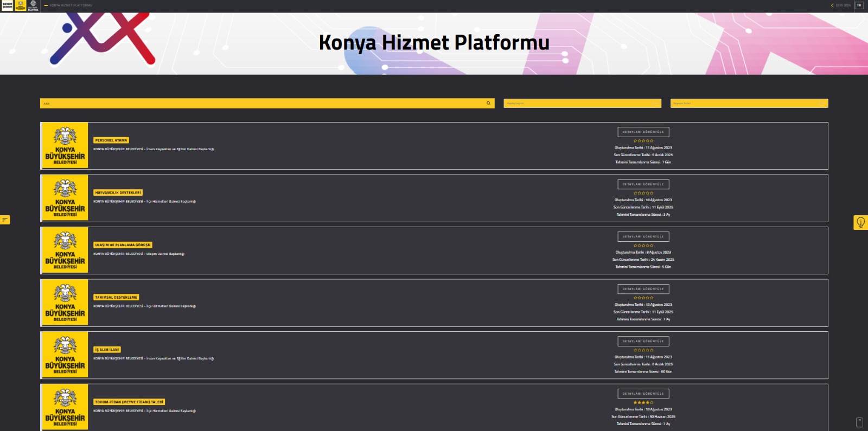Click Detayları Görüntüle for Tarımsal Destekleme

[x=643, y=289]
